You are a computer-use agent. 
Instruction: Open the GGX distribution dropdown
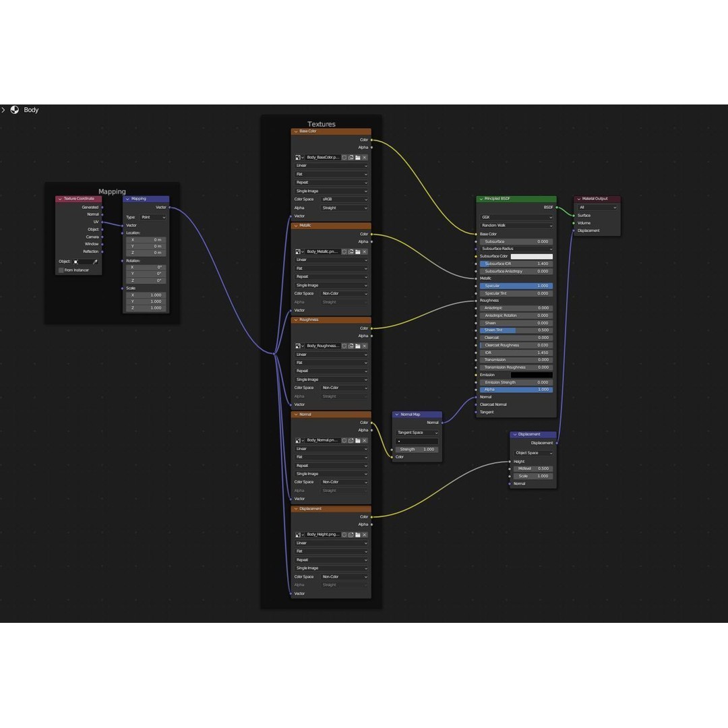[x=516, y=217]
